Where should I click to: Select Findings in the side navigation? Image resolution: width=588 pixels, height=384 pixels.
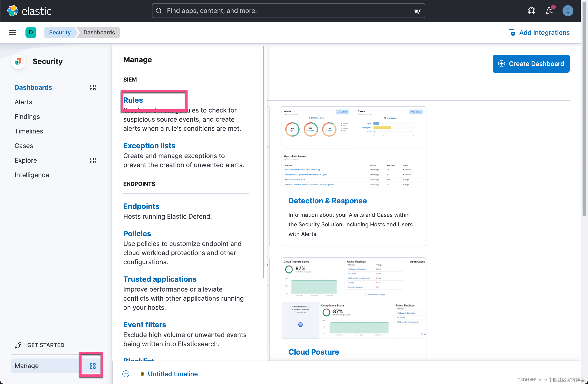(x=27, y=117)
